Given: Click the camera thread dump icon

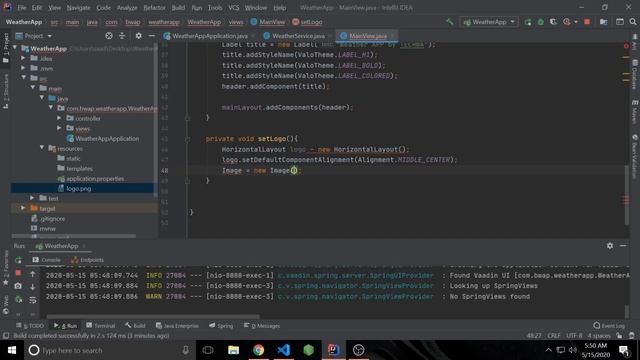Looking at the screenshot, I should pos(18,286).
